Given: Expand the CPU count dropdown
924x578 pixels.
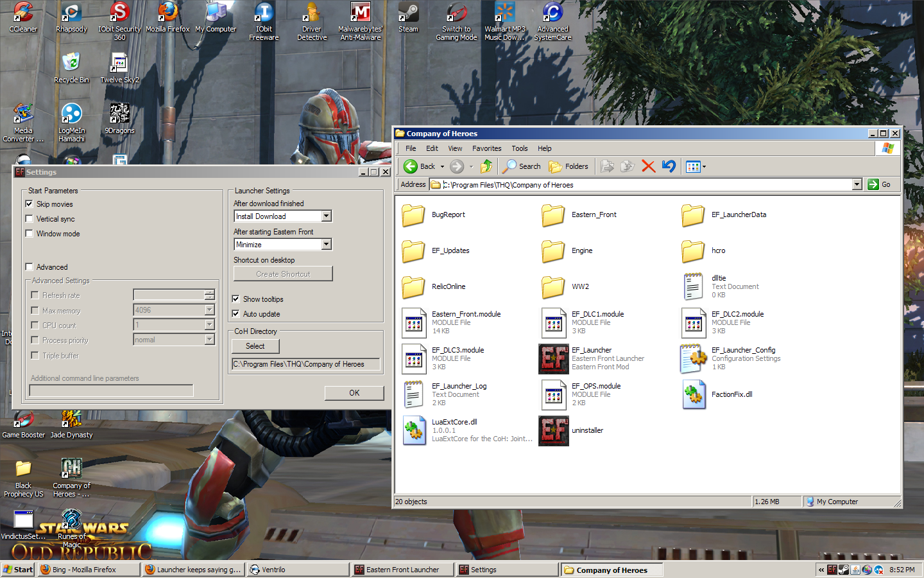Looking at the screenshot, I should tap(209, 324).
